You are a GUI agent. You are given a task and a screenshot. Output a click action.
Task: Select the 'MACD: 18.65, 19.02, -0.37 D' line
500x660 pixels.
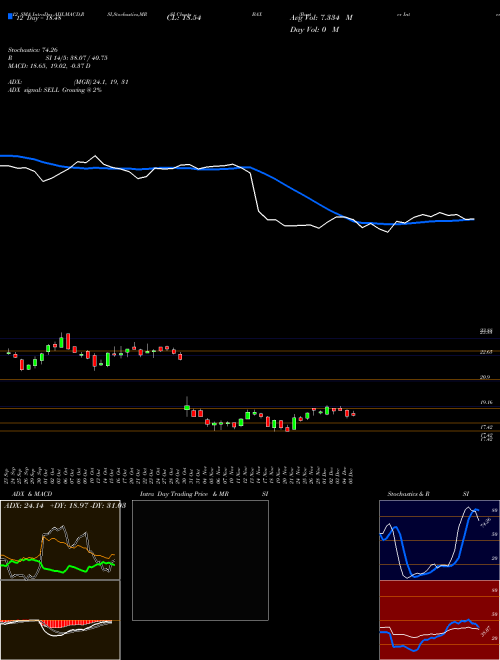click(x=49, y=66)
